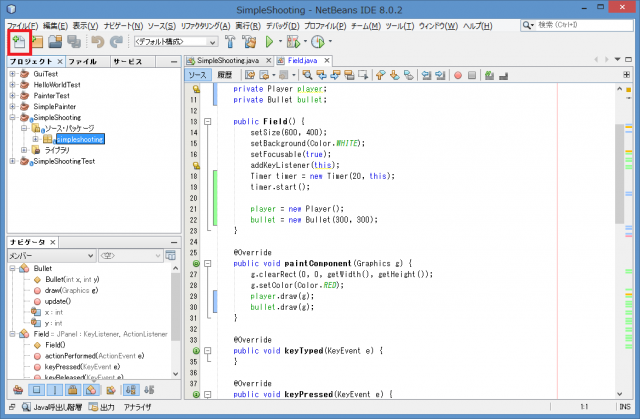Click the Shift Line Right icon
Screen dimensions: 640x419
(x=440, y=75)
